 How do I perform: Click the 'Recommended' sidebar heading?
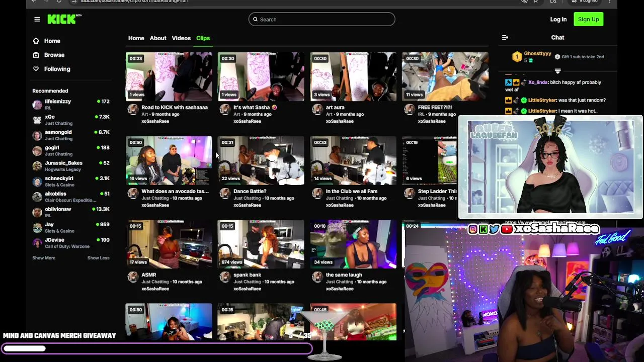(50, 91)
